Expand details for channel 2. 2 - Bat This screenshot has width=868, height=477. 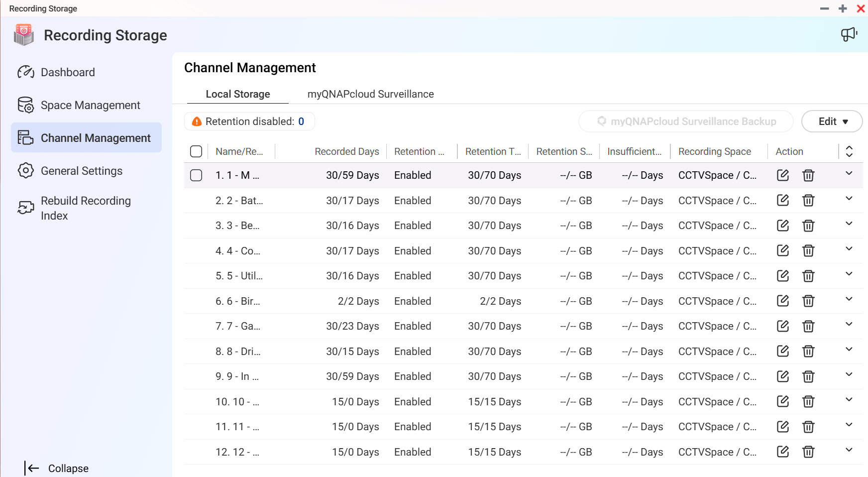(x=849, y=198)
